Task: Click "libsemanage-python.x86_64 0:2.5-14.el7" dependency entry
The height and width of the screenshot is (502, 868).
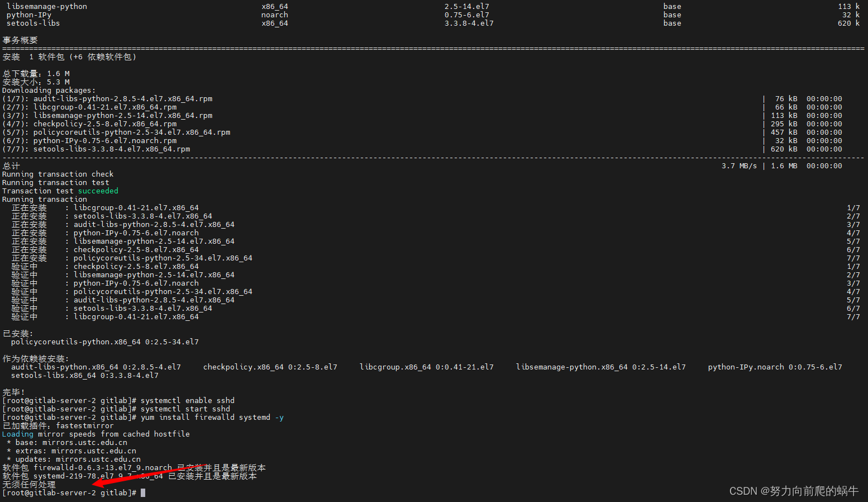Action: click(x=601, y=367)
